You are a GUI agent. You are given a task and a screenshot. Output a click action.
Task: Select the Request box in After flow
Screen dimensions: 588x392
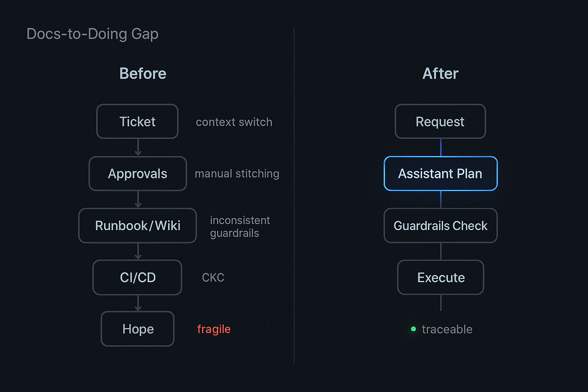[440, 122]
